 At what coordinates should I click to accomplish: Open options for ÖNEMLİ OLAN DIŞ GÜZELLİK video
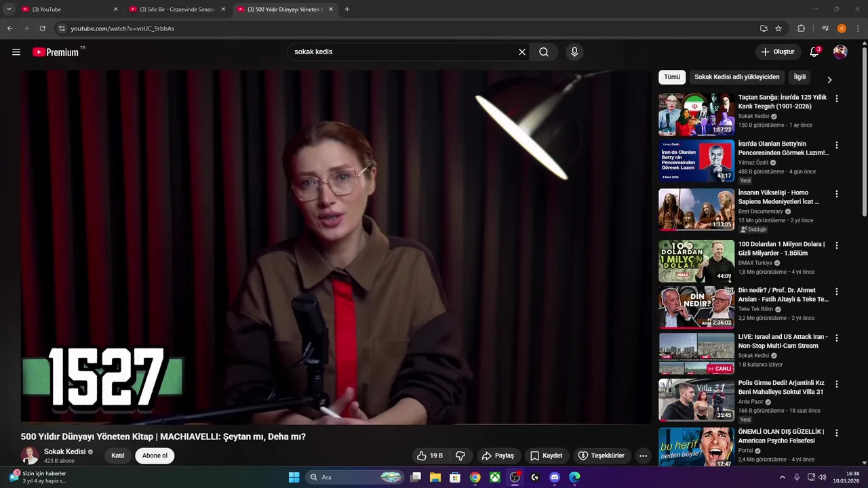[x=837, y=432]
